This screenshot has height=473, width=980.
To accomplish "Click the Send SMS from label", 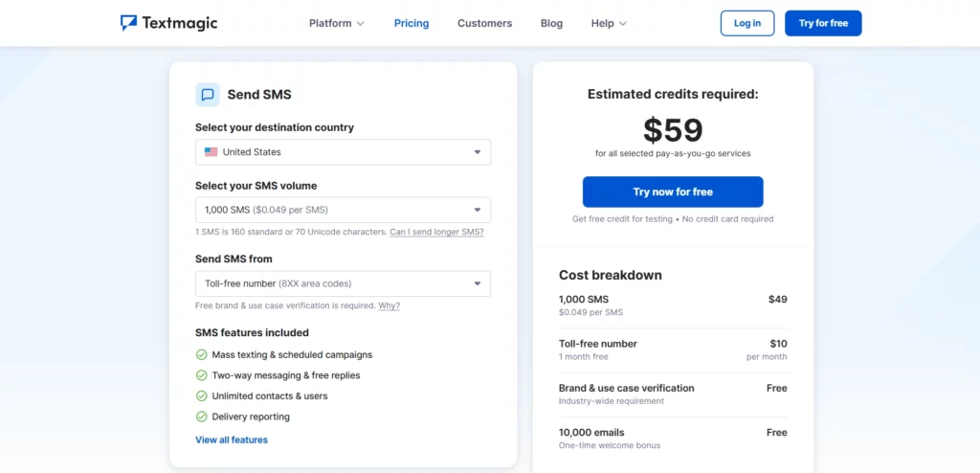I will tap(234, 259).
